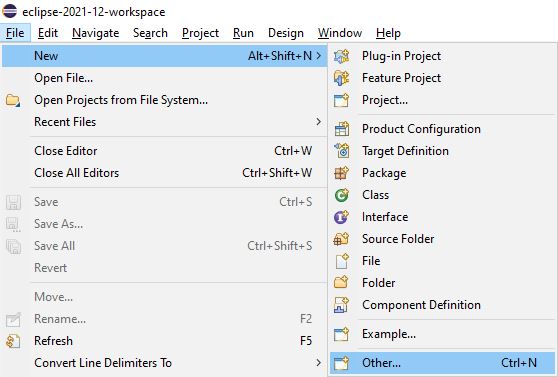Select the Source Folder icon
The width and height of the screenshot is (558, 377).
tap(342, 239)
